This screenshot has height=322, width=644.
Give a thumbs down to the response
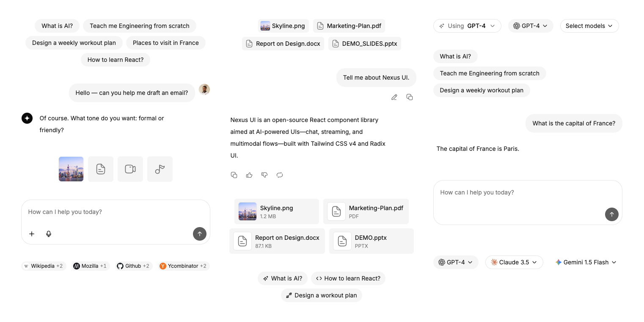click(x=264, y=175)
